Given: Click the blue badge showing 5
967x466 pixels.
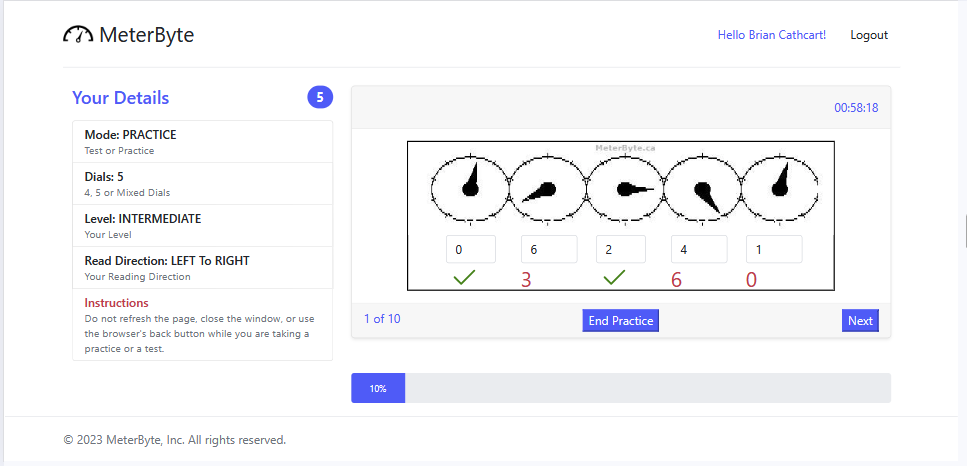Looking at the screenshot, I should coord(320,97).
